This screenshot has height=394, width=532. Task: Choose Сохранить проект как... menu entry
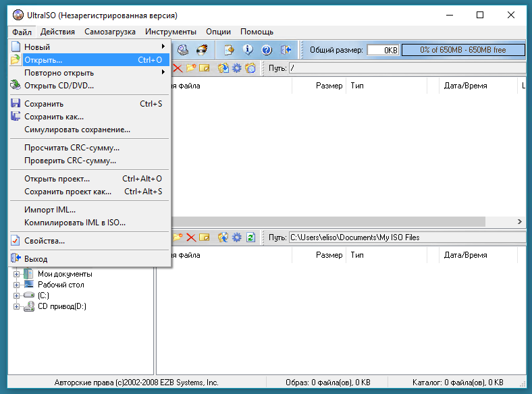[90, 192]
